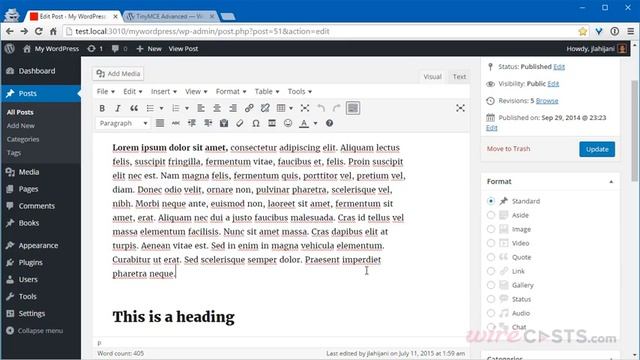Toggle the toolbar kitchen sink button
The image size is (640, 360).
point(353,108)
